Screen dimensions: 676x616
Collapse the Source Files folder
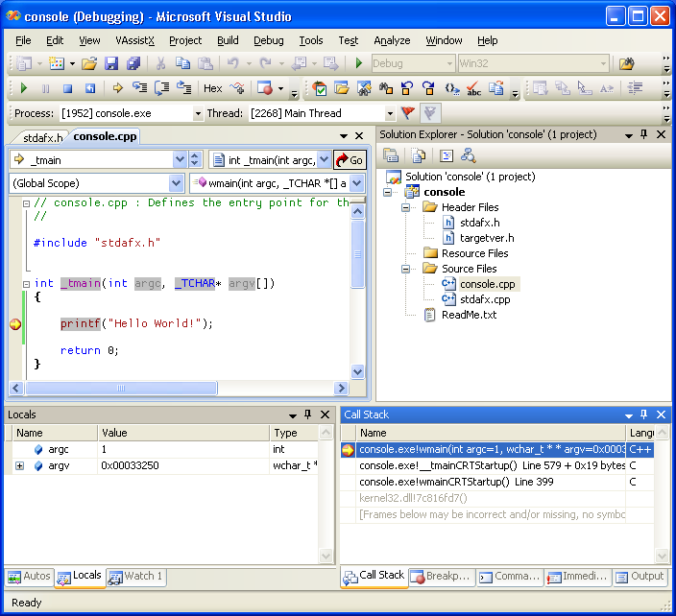pos(405,270)
